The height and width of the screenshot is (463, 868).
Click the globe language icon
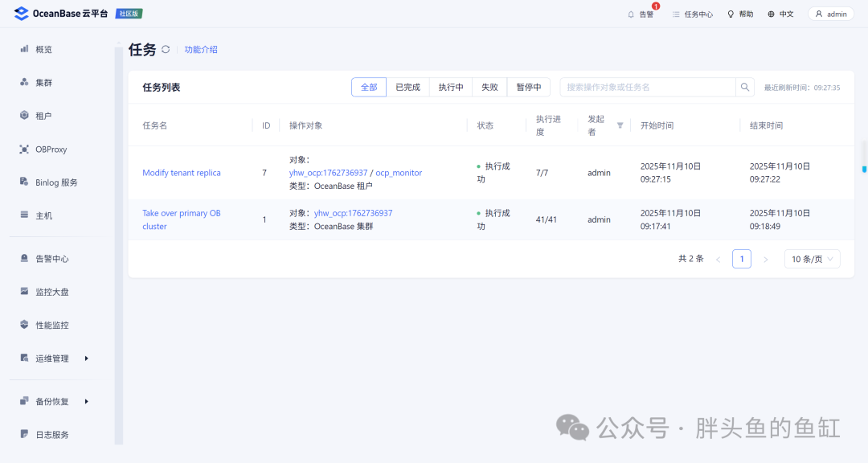point(771,14)
